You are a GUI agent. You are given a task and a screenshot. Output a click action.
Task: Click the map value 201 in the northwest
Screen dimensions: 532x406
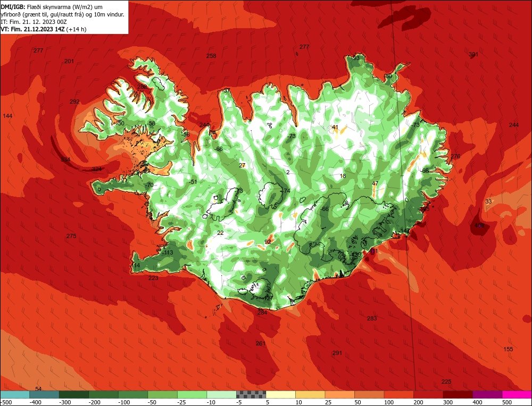(69, 61)
